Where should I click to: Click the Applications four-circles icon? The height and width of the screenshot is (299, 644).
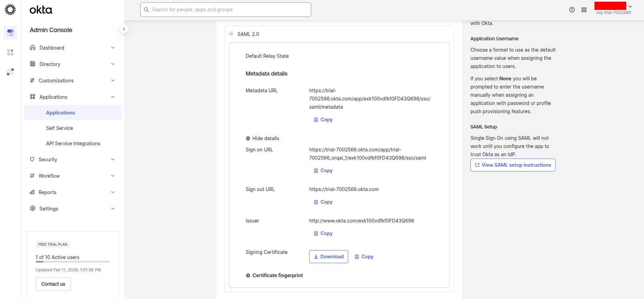pos(32,97)
